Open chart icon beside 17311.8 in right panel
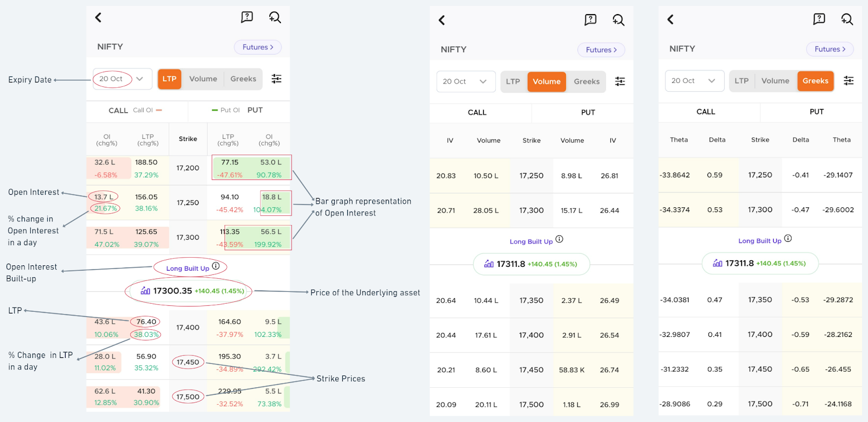The height and width of the screenshot is (422, 868). (718, 263)
